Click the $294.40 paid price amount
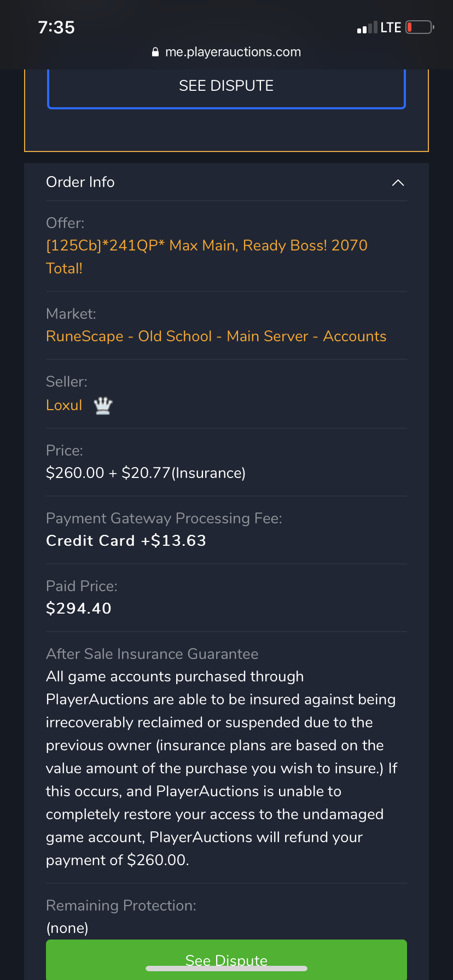The image size is (453, 980). point(79,608)
